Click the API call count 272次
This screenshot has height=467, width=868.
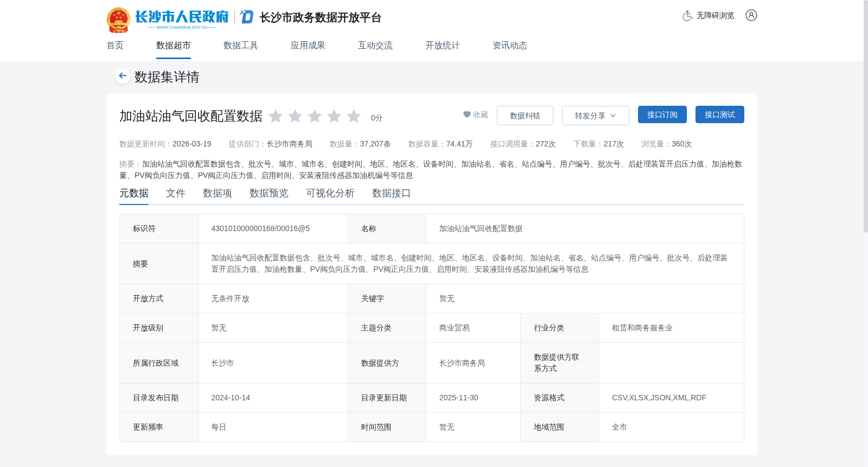pos(546,144)
